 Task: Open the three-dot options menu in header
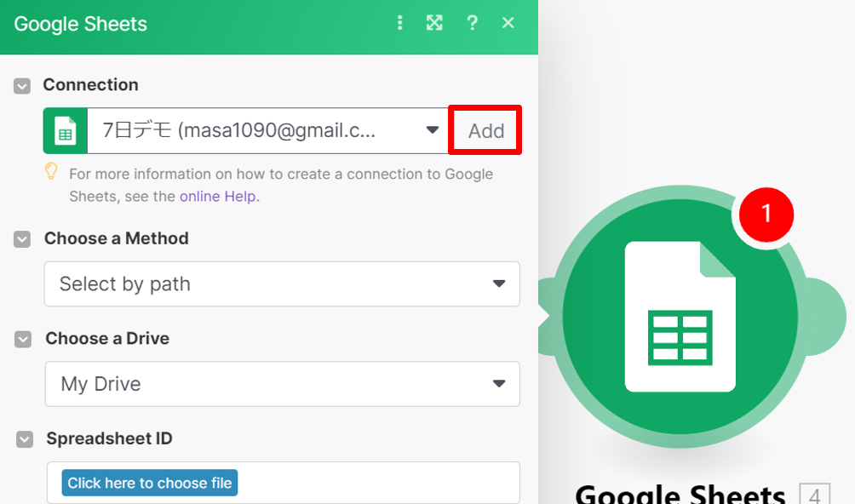pyautogui.click(x=399, y=23)
